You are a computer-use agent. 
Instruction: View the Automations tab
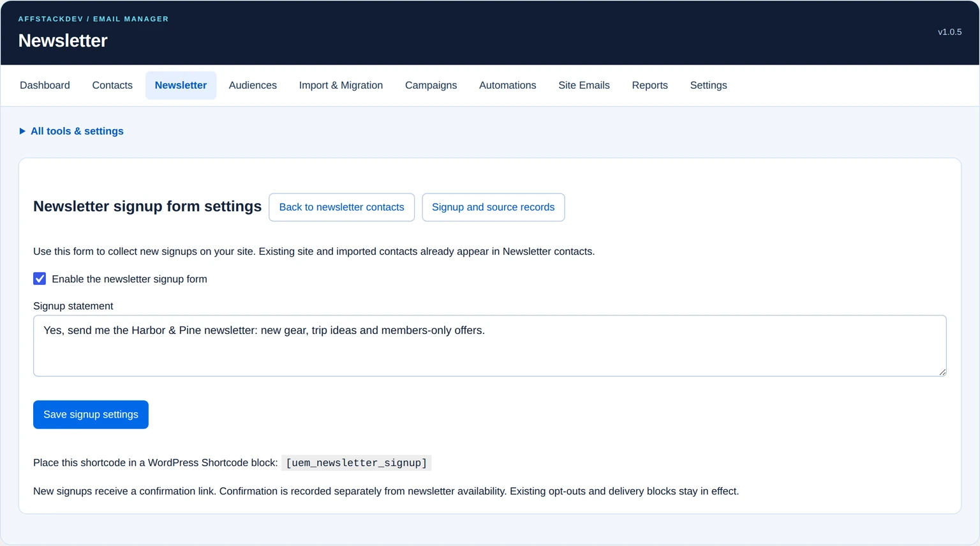click(x=507, y=86)
